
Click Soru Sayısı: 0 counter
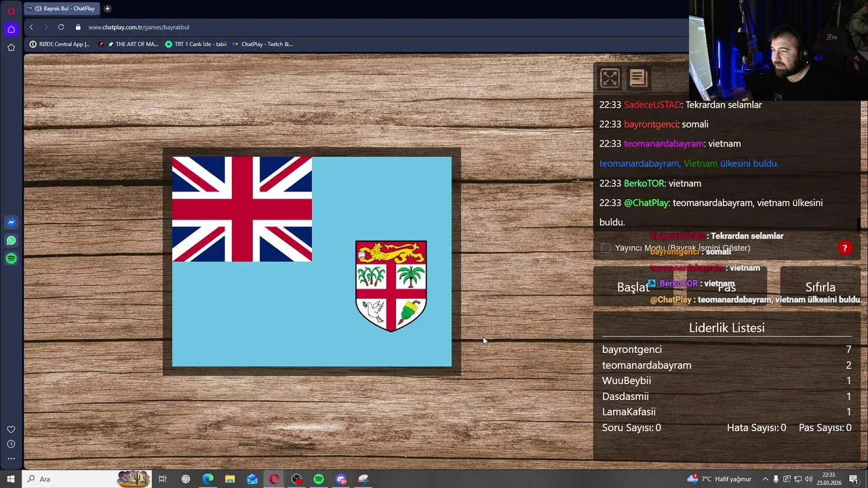tap(631, 428)
